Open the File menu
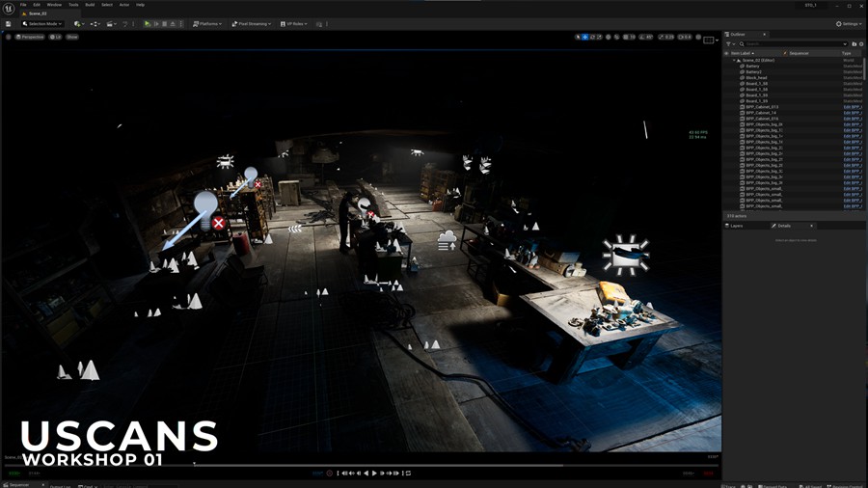The image size is (868, 488). pyautogui.click(x=23, y=5)
